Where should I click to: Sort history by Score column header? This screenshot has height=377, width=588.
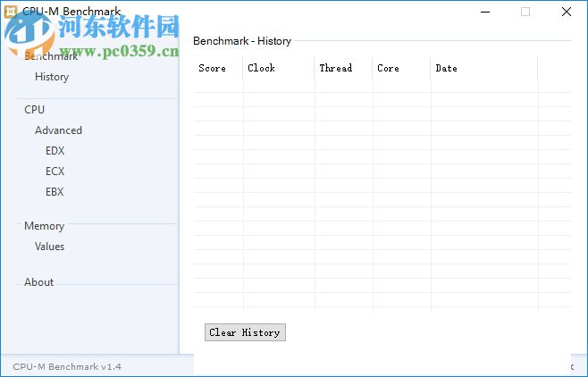pos(218,68)
